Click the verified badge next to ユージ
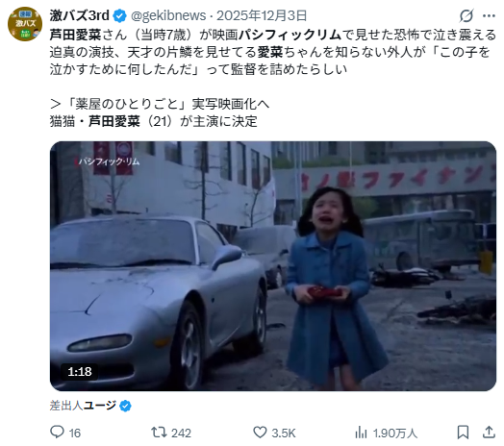The image size is (504, 446). (x=125, y=406)
